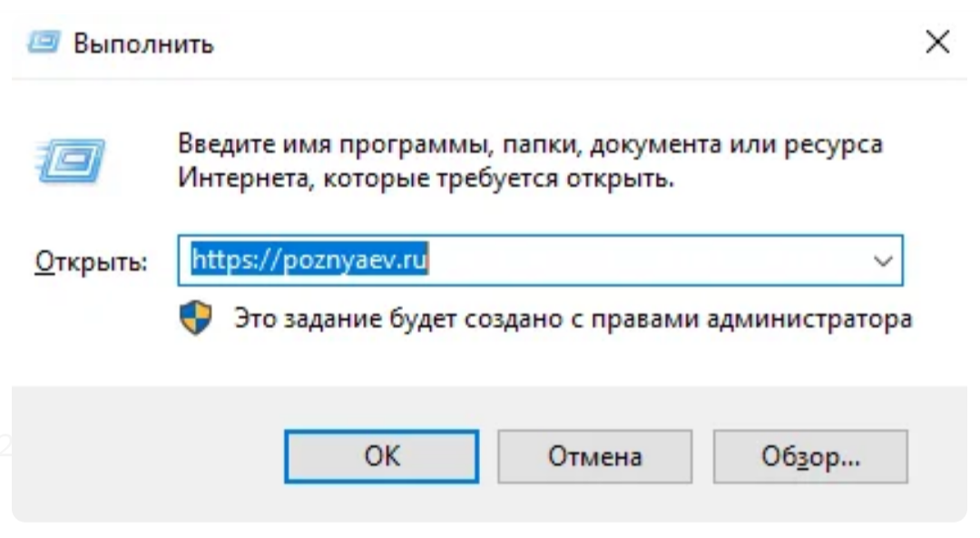The image size is (980, 538).
Task: Click the administrator shield icon
Action: pos(196,318)
